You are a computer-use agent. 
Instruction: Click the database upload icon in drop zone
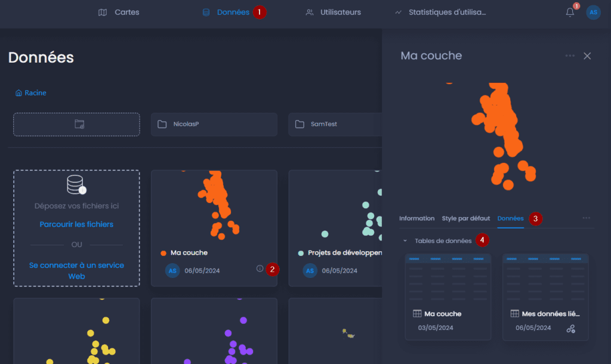tap(76, 184)
